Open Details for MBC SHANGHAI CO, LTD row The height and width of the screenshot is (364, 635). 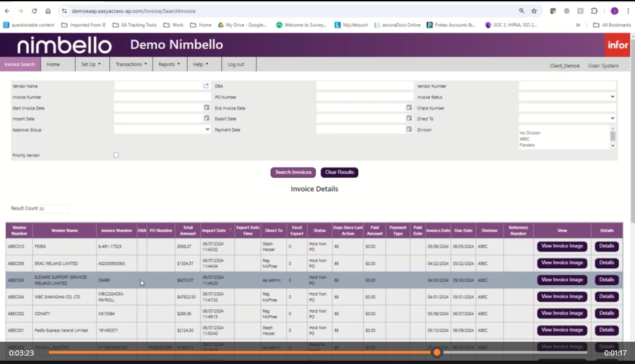point(606,296)
